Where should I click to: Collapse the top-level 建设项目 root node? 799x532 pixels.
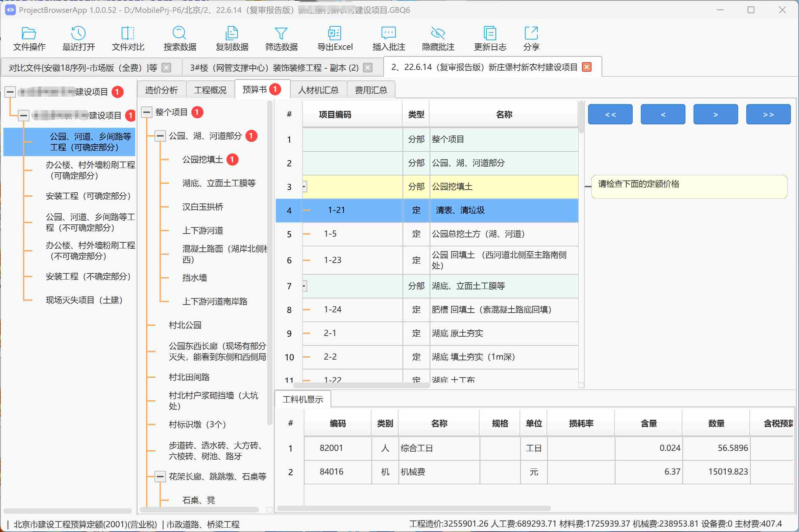pos(10,92)
